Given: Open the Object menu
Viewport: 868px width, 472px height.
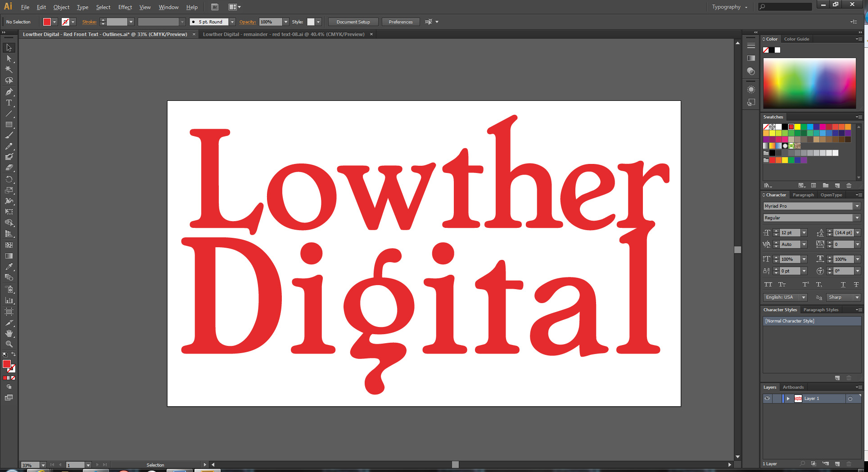Looking at the screenshot, I should [61, 7].
